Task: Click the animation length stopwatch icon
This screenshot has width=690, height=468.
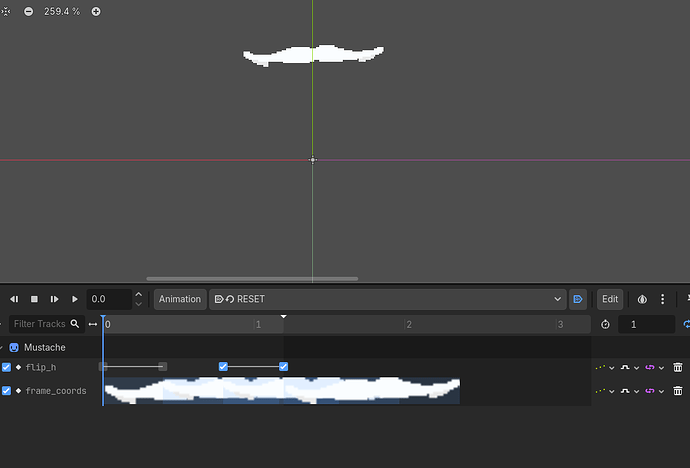Action: [x=606, y=325]
